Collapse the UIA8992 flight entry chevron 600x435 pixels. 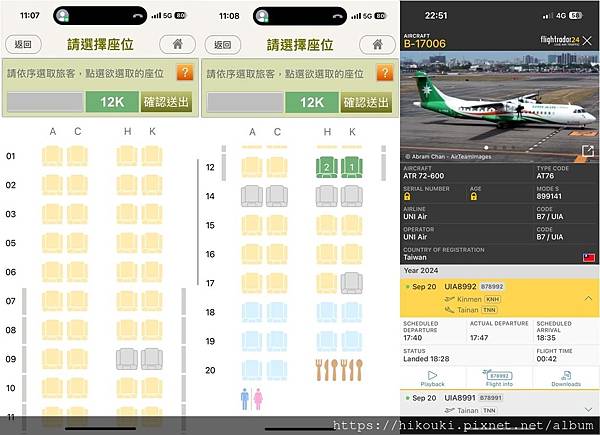[x=588, y=298]
